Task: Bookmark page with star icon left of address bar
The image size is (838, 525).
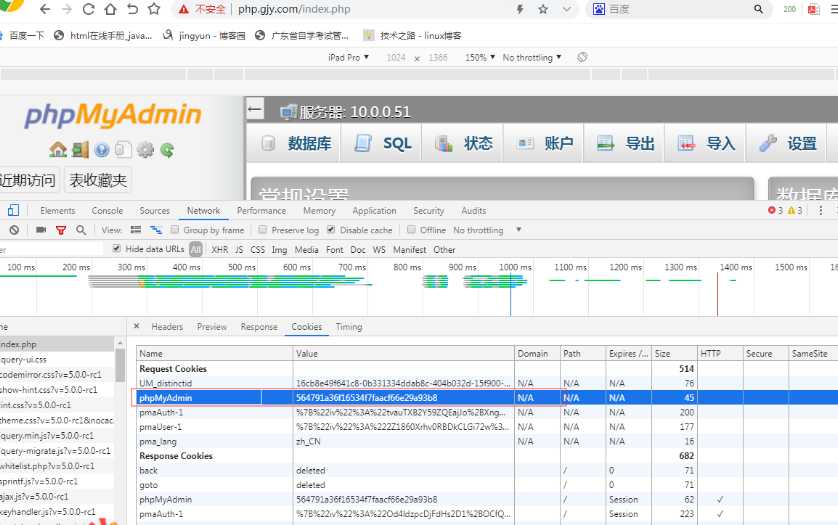Action: tap(154, 9)
